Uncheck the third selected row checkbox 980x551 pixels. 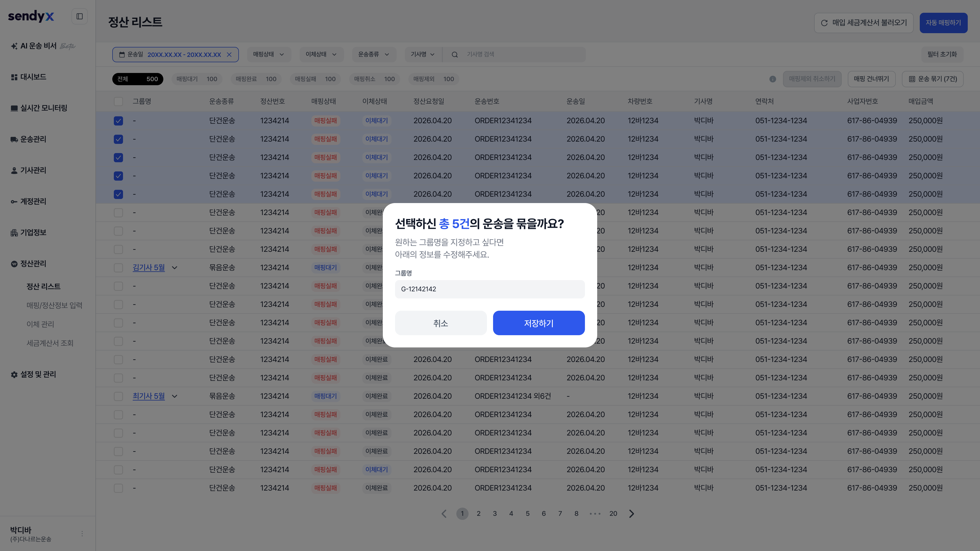[118, 157]
